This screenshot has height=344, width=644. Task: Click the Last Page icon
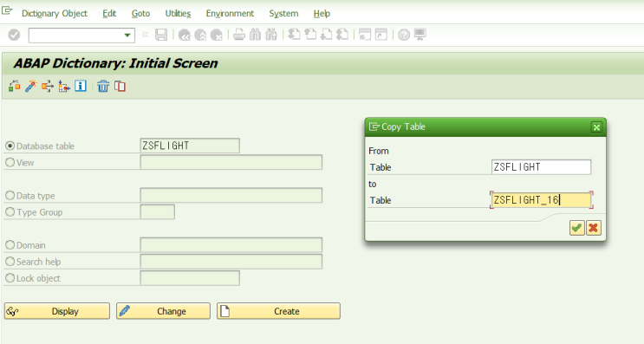[x=342, y=35]
